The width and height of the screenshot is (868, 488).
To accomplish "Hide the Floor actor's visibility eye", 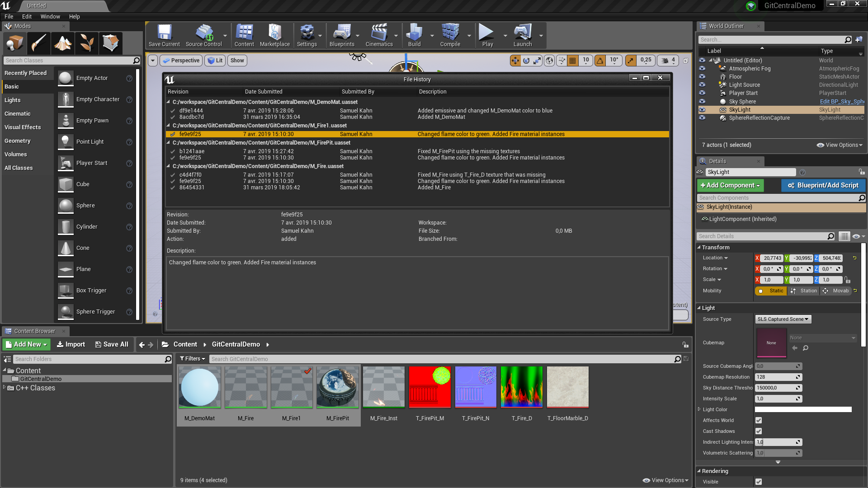I will [x=702, y=77].
